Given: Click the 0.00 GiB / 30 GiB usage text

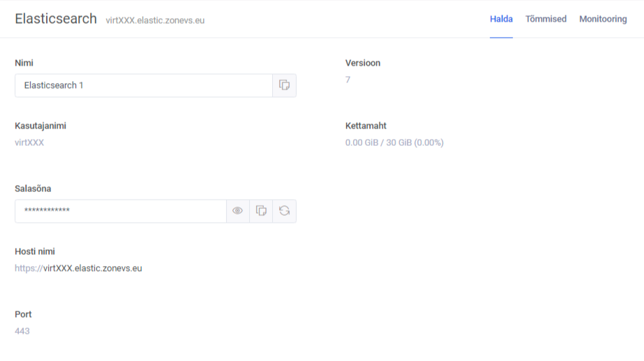Looking at the screenshot, I should point(394,142).
